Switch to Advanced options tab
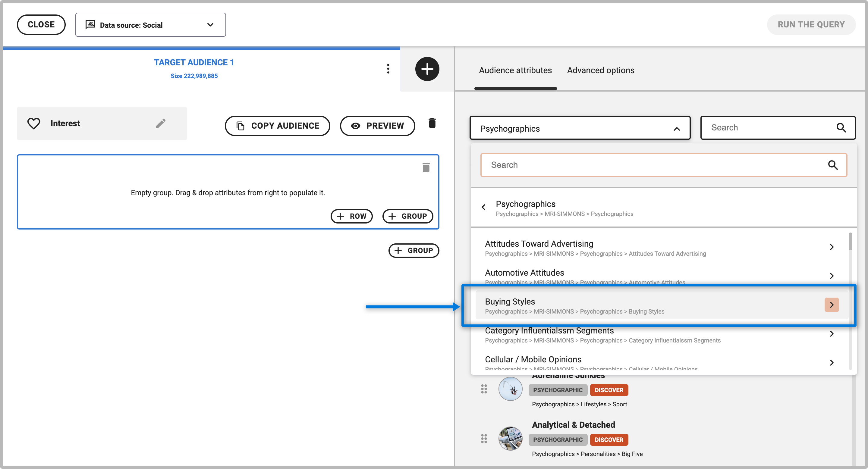The width and height of the screenshot is (868, 469). (x=600, y=70)
